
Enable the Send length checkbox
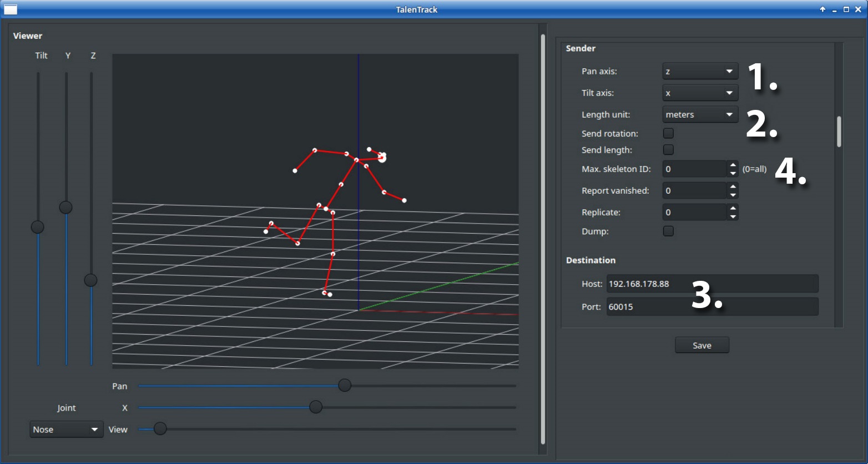[x=668, y=150]
